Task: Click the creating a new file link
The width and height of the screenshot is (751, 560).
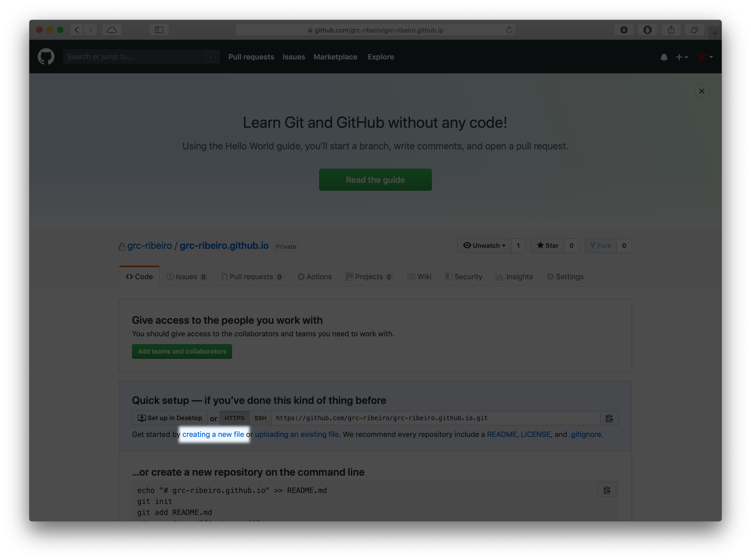Action: (x=213, y=434)
